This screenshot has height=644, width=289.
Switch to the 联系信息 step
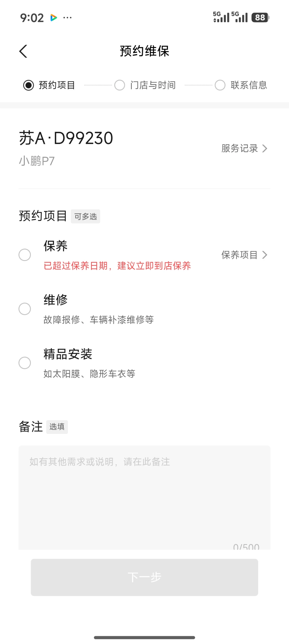tap(241, 85)
